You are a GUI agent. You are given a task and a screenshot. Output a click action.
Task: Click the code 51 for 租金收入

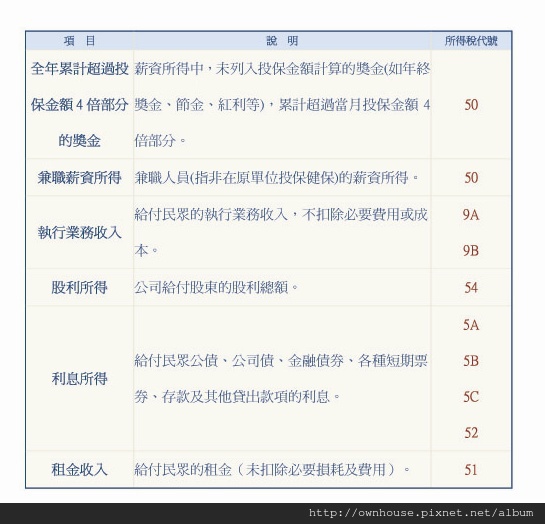coord(471,469)
